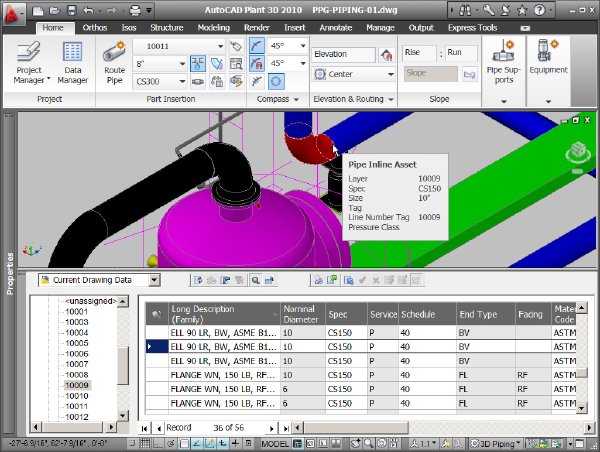Open the binoculars search icon
The height and width of the screenshot is (452, 600).
(465, 10)
